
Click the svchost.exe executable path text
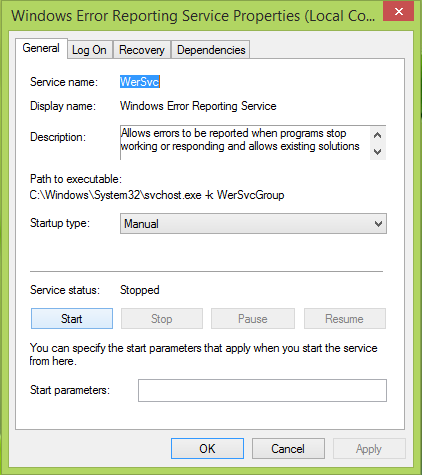coord(157,195)
